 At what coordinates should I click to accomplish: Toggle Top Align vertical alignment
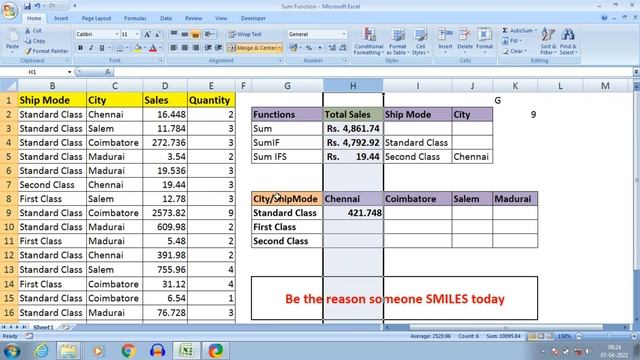(174, 34)
